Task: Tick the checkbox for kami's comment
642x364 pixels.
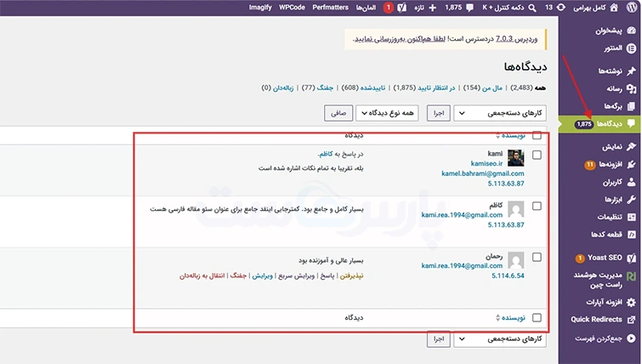Action: [537, 155]
